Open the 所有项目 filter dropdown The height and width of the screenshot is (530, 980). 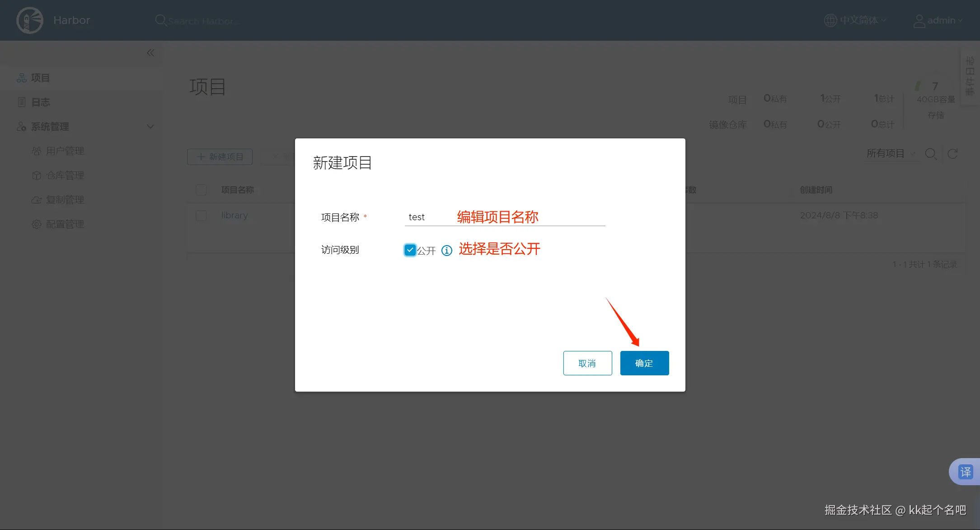tap(890, 154)
